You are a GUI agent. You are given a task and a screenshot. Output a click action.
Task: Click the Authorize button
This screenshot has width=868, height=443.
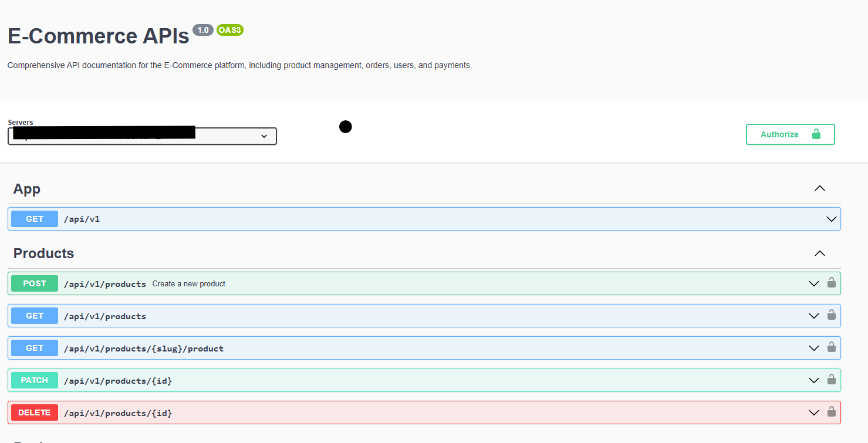click(x=790, y=134)
